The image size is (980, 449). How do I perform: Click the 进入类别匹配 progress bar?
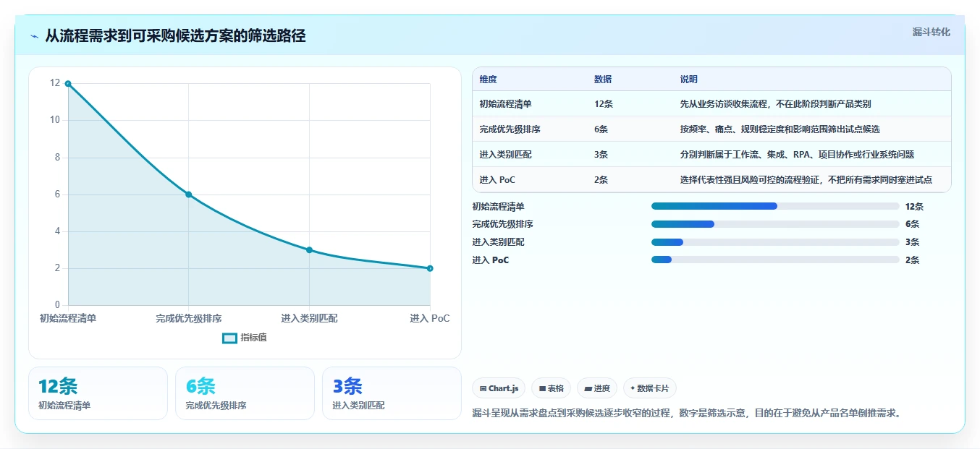click(775, 242)
